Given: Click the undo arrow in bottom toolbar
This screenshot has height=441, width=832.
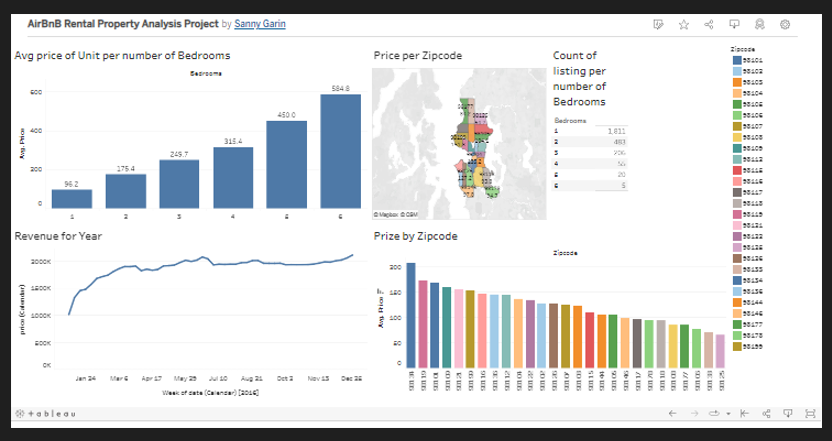Looking at the screenshot, I should click(x=672, y=413).
